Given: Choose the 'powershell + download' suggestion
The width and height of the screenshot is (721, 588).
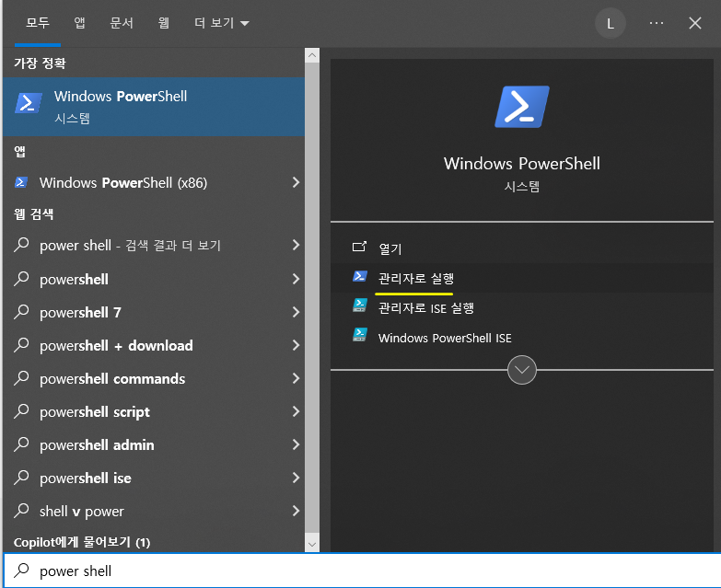Looking at the screenshot, I should tap(154, 345).
